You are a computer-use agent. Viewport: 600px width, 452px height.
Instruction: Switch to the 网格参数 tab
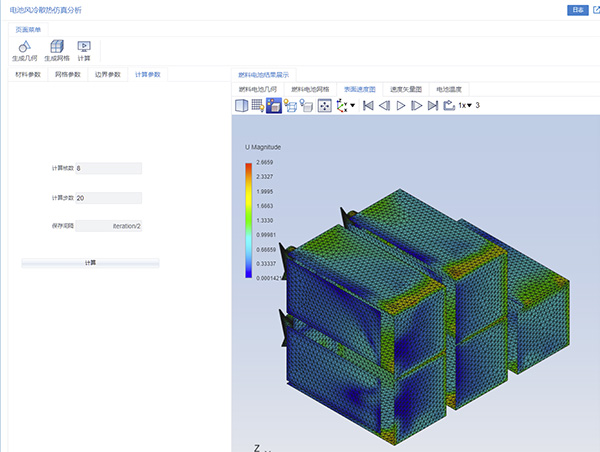(68, 75)
